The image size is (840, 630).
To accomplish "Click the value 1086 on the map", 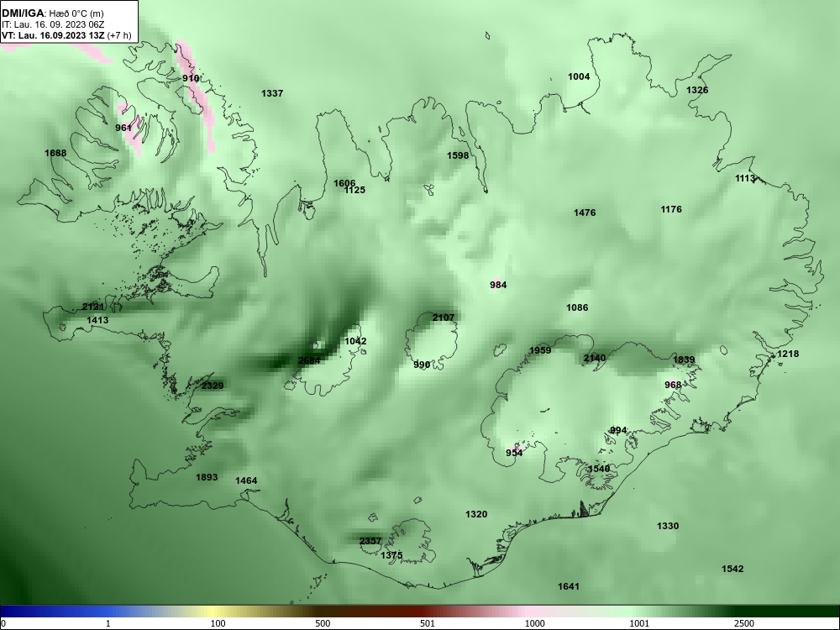I will 577,307.
